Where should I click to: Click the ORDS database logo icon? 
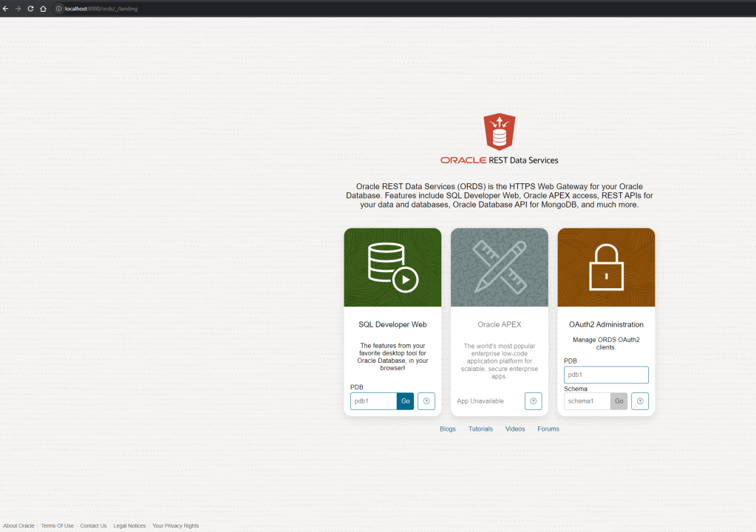pyautogui.click(x=499, y=132)
